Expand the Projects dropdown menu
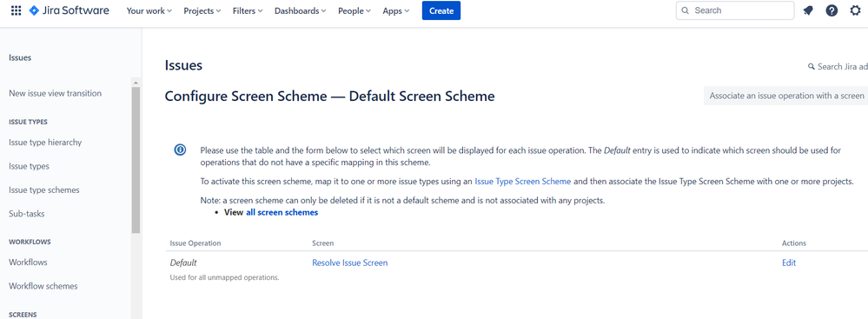This screenshot has width=868, height=319. coord(202,10)
